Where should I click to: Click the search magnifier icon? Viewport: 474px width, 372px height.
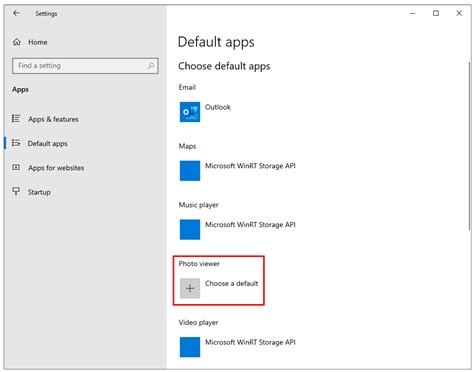(x=151, y=66)
